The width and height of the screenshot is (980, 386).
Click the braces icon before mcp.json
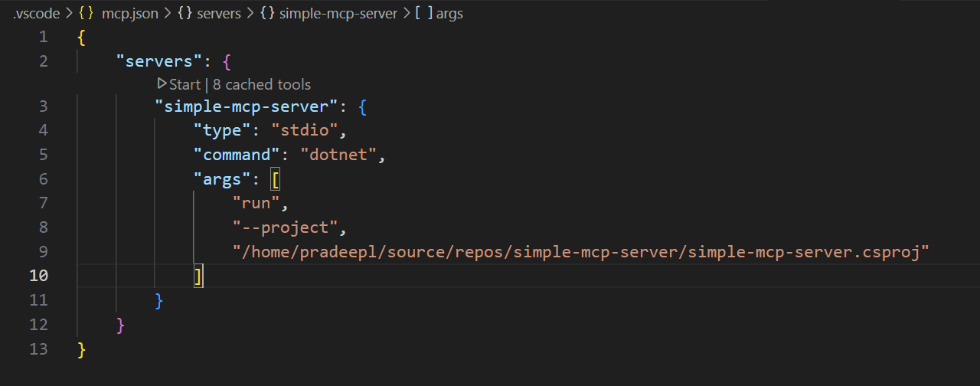87,14
